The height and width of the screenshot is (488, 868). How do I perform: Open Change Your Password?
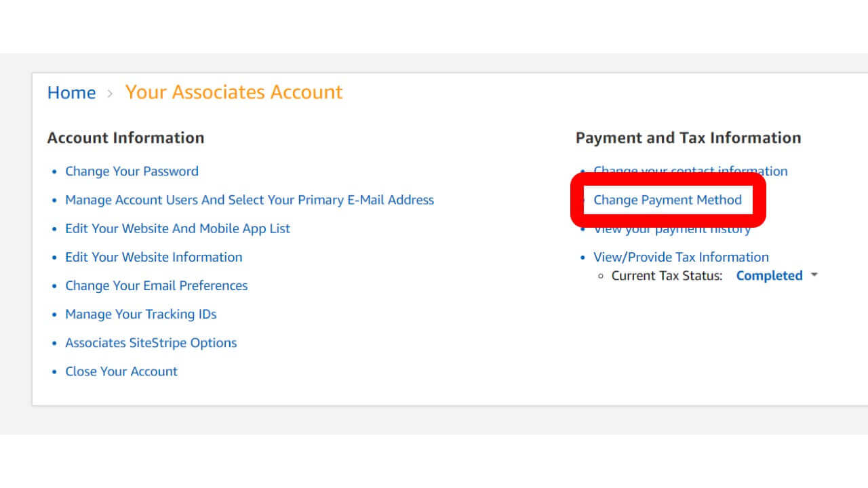click(x=132, y=171)
